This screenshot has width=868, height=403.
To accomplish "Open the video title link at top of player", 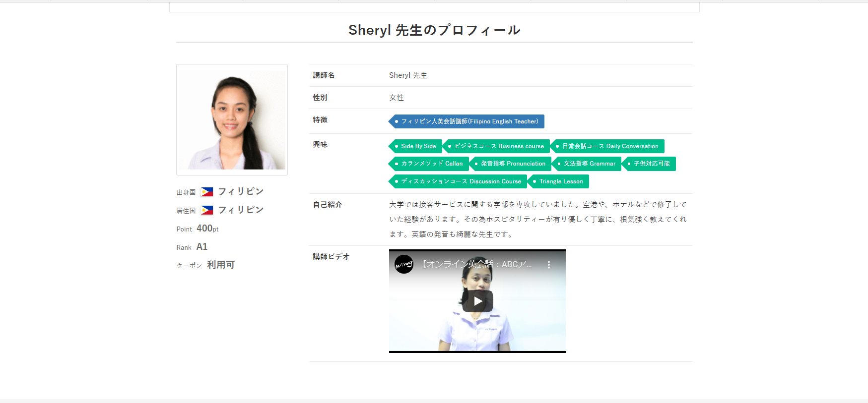I will 476,264.
